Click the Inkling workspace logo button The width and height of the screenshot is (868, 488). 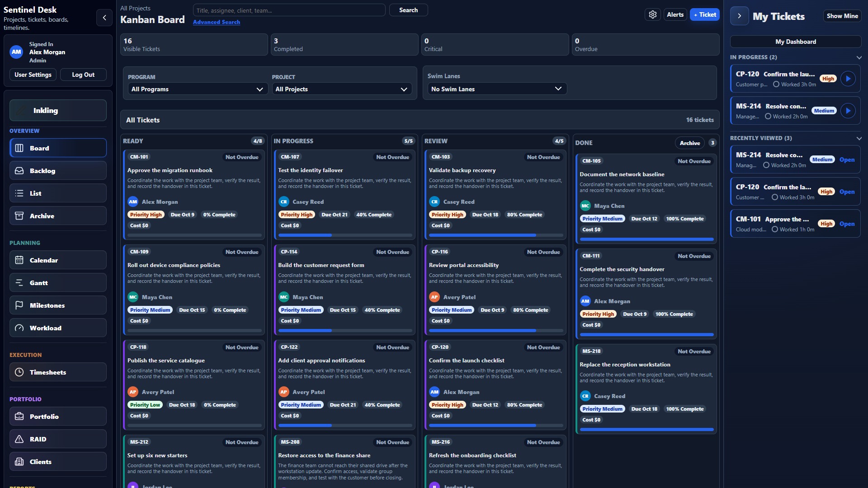58,110
